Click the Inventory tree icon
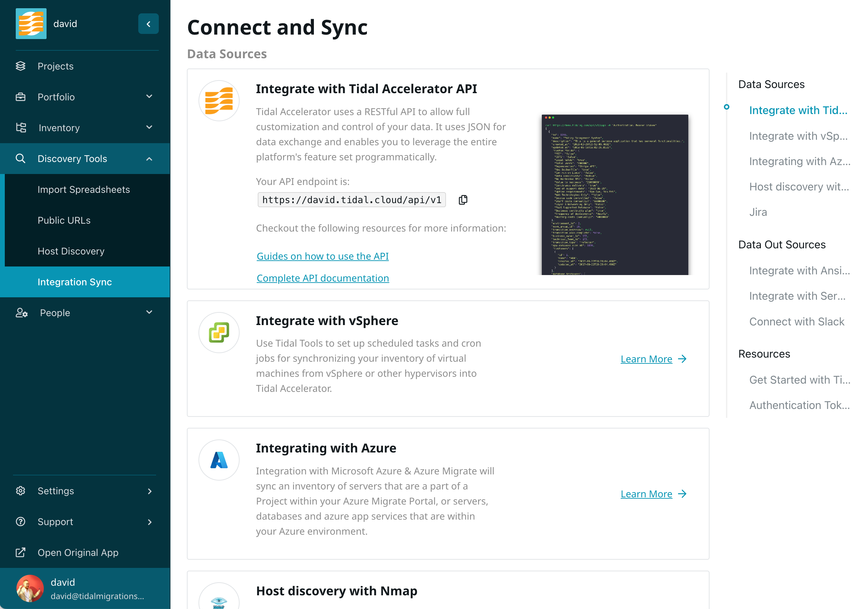 21,127
